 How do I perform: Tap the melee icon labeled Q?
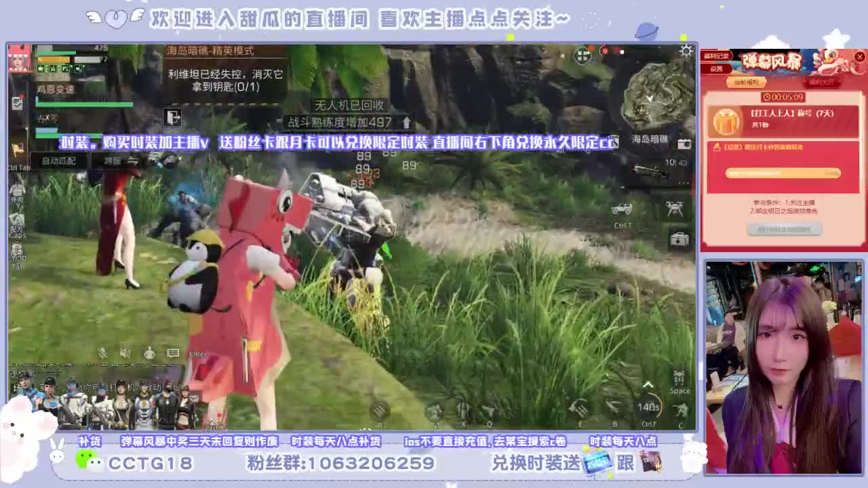click(x=488, y=409)
